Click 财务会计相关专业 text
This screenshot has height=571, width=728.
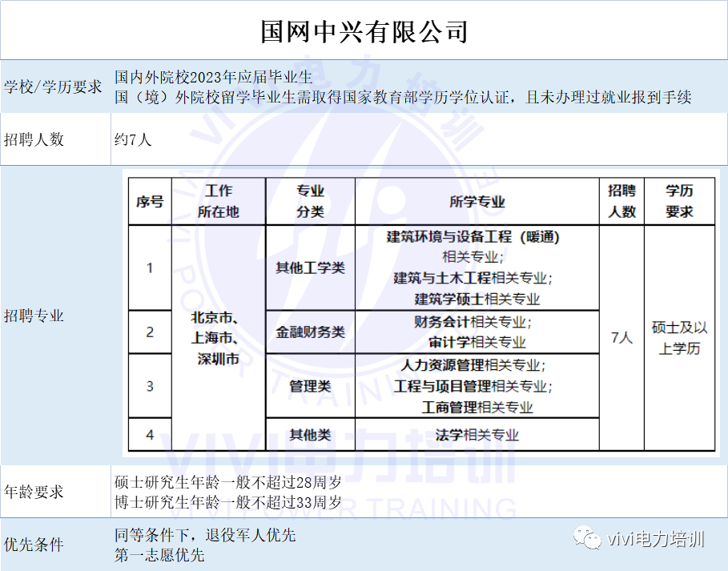(x=473, y=322)
